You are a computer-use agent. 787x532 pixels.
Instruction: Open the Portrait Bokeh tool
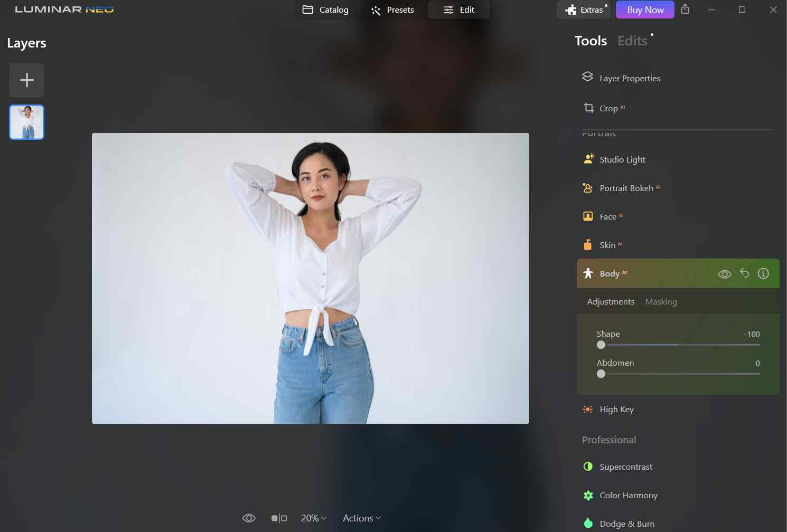point(626,188)
